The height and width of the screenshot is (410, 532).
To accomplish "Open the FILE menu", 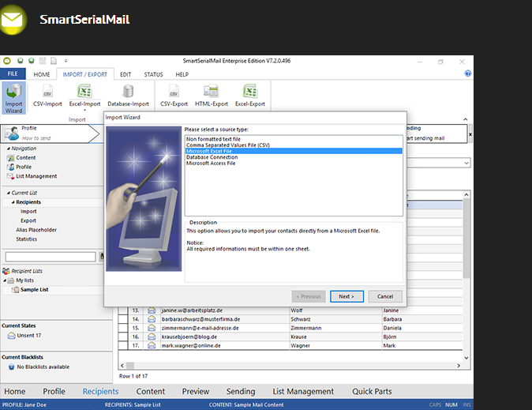I will tap(13, 73).
